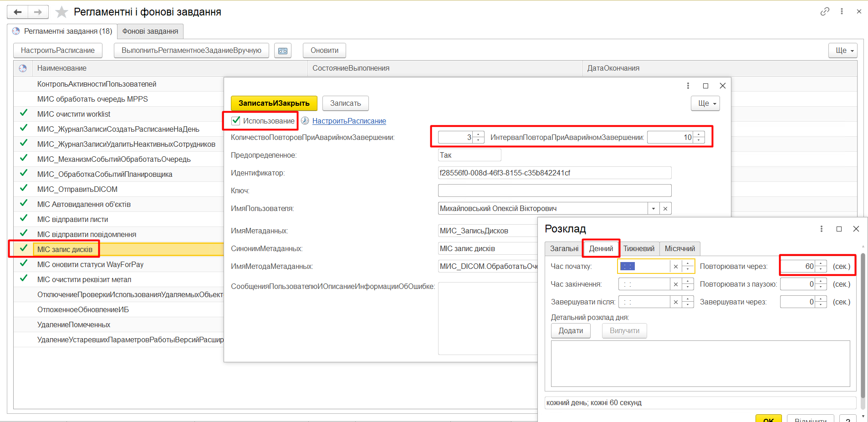Switch to the Фонові завдання tab

click(150, 31)
